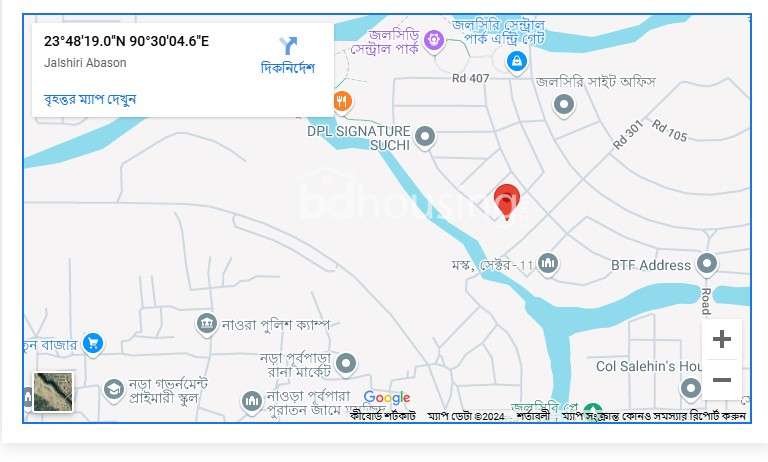768x462 pixels.
Task: Click the report a map problem link
Action: click(x=654, y=416)
